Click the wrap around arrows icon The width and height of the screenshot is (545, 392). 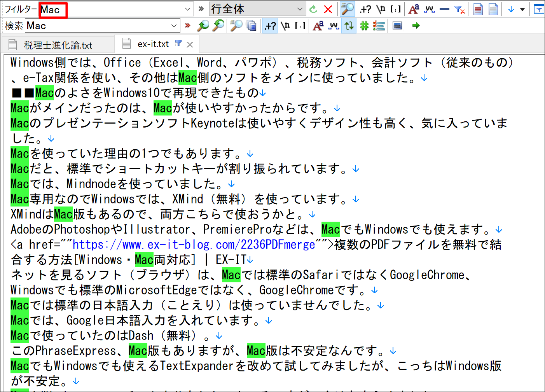point(349,26)
